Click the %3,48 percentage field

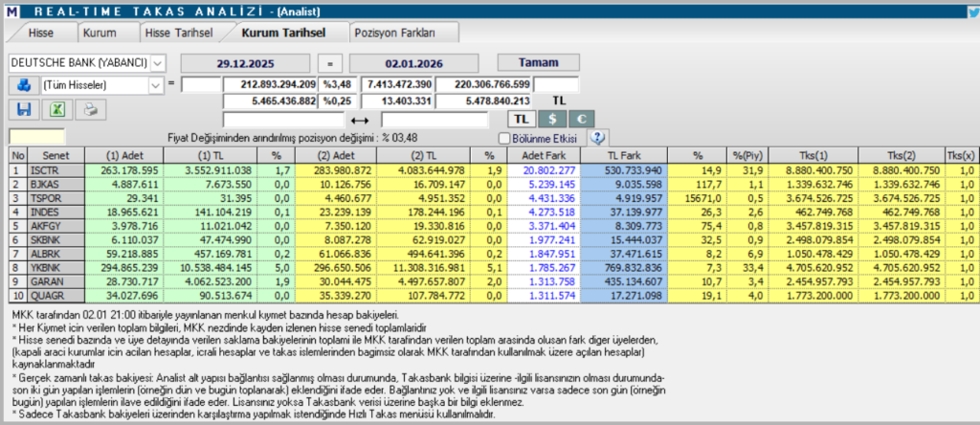pos(338,84)
